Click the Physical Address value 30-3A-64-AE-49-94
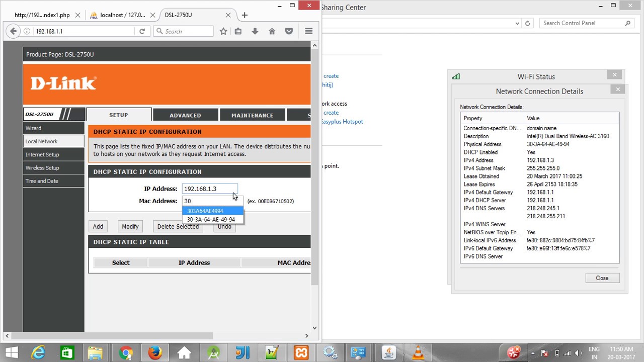 [x=548, y=144]
